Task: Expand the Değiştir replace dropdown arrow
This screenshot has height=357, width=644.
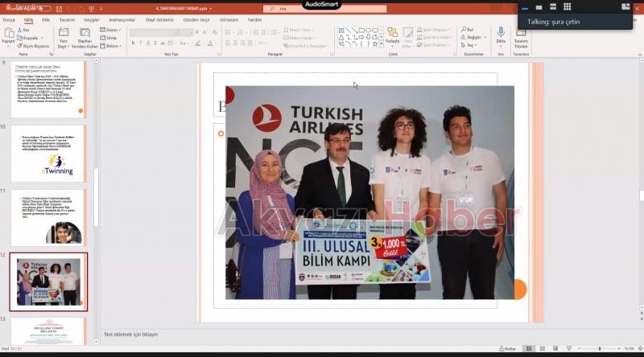Action: coord(485,37)
